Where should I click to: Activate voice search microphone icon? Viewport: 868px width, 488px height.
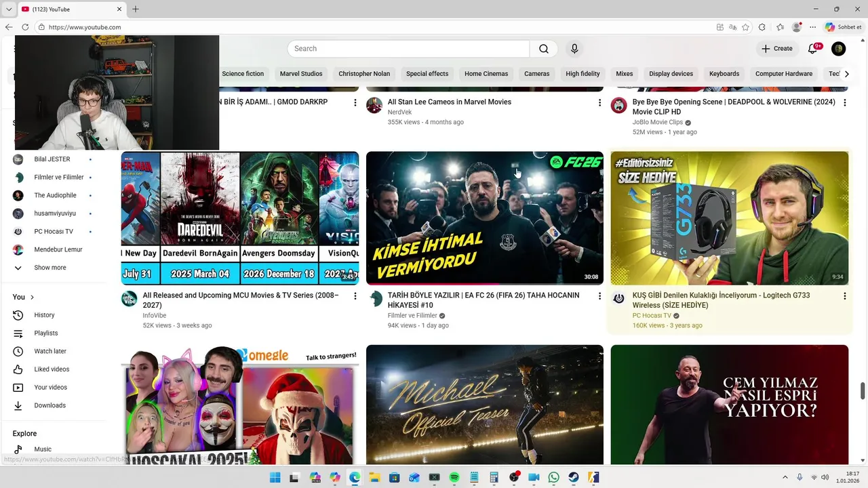[x=574, y=49]
